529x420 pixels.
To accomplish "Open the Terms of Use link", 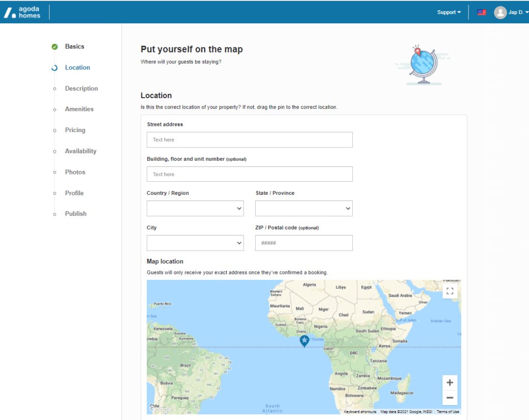I will (x=447, y=411).
